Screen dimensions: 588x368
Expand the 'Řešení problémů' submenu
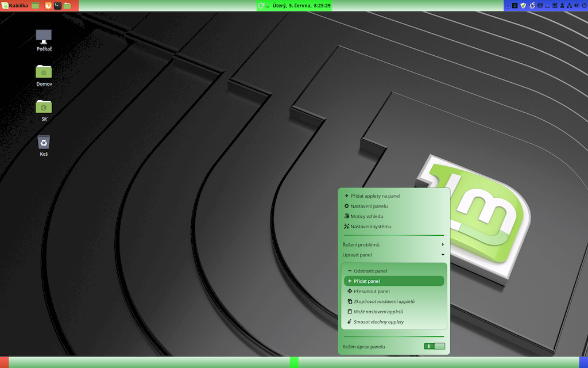(394, 244)
